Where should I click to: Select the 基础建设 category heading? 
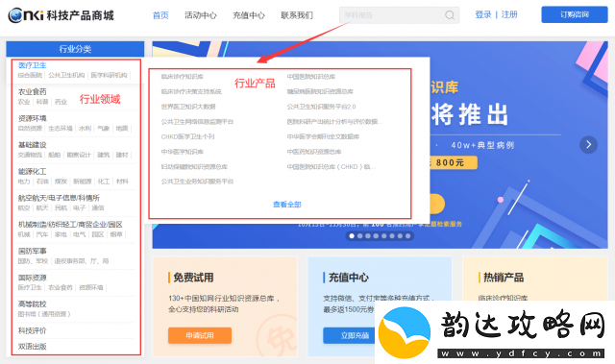pos(32,145)
